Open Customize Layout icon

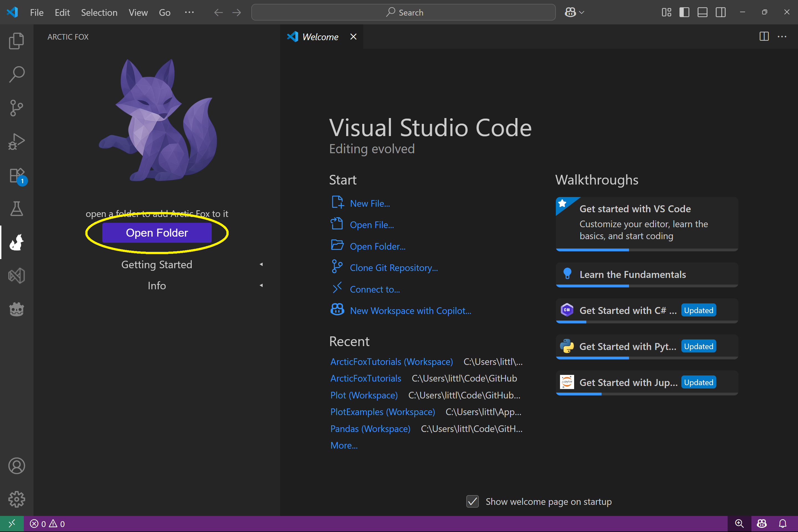666,12
